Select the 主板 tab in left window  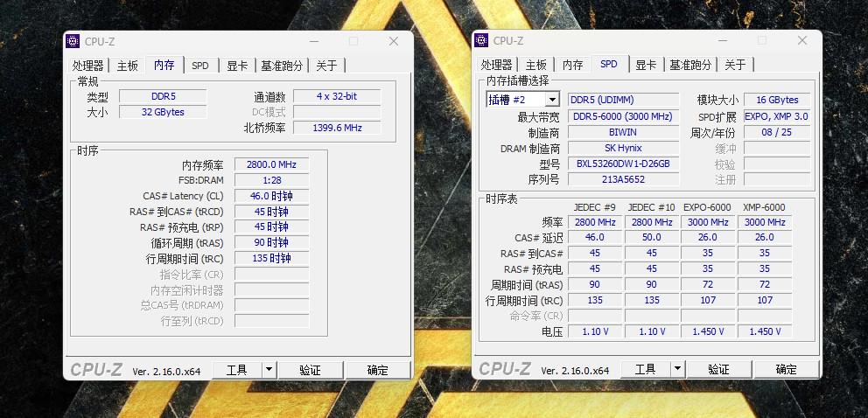(128, 66)
